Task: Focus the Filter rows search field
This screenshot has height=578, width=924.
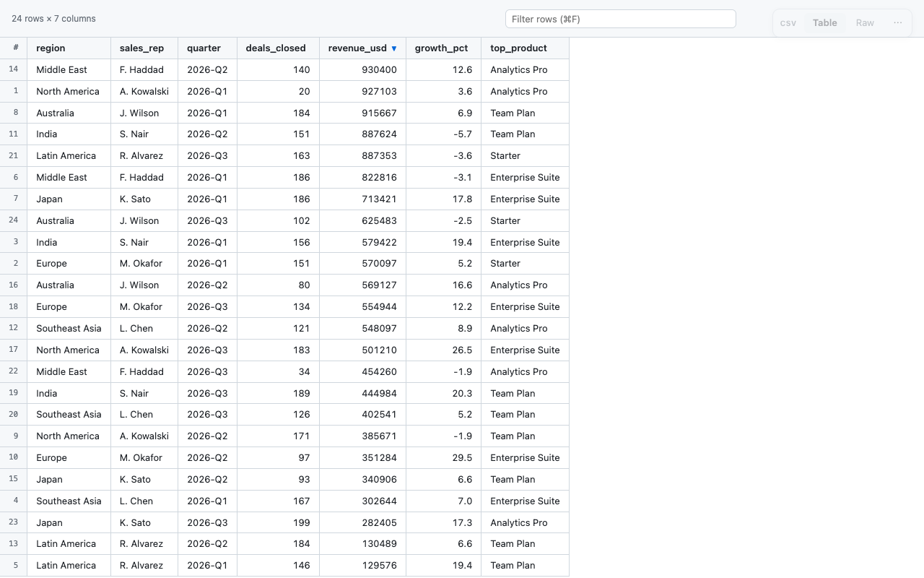Action: pyautogui.click(x=621, y=19)
